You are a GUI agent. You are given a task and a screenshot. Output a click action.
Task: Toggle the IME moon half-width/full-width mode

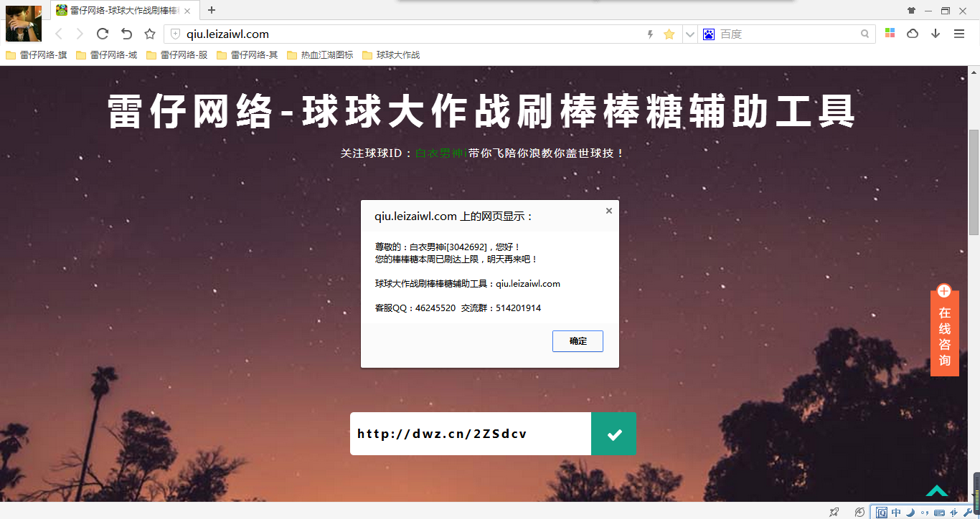(910, 513)
